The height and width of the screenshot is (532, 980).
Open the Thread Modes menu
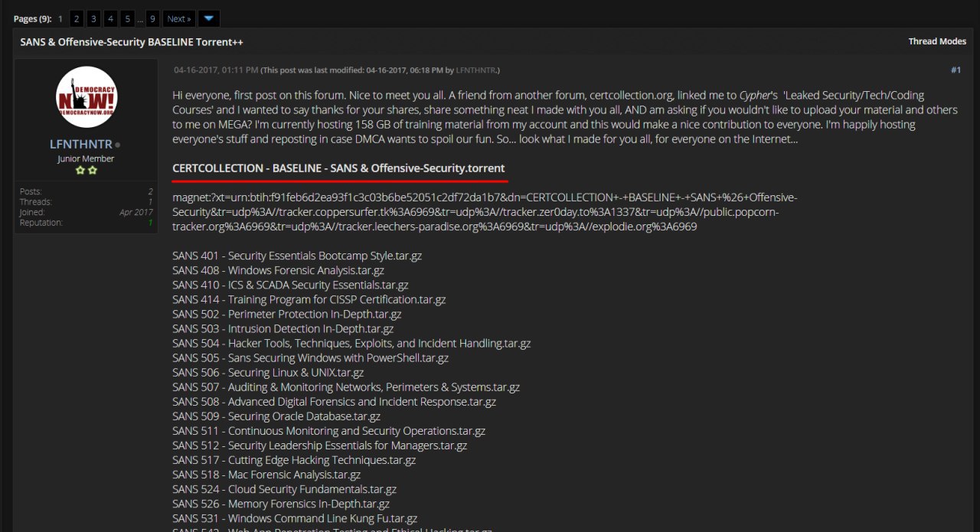[x=937, y=41]
